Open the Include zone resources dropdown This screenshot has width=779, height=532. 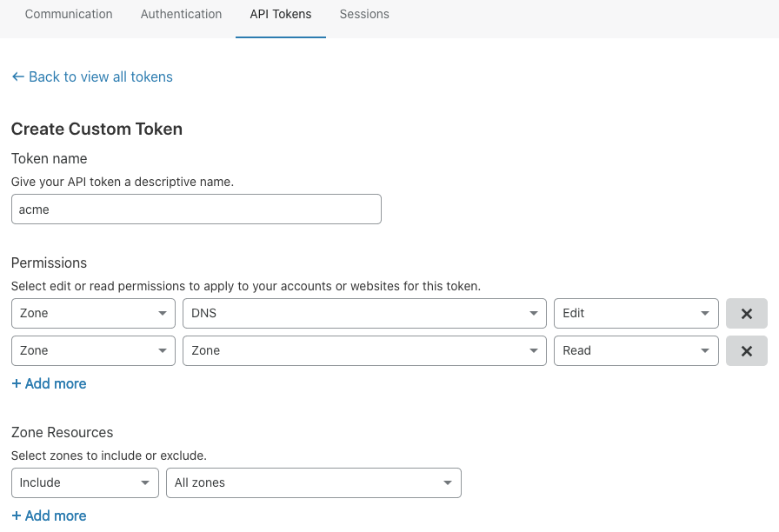click(x=84, y=483)
